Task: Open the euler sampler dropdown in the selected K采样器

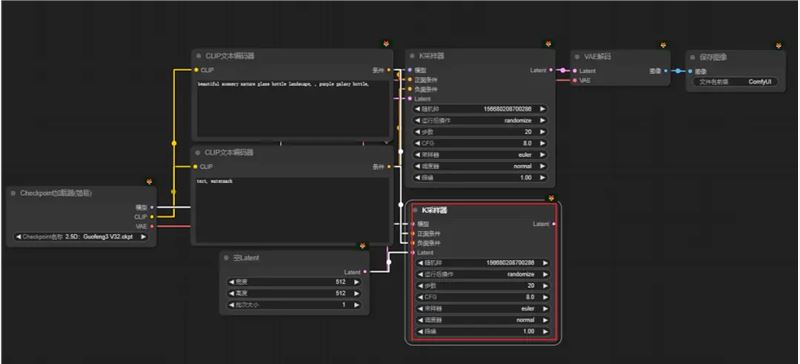Action: click(481, 309)
